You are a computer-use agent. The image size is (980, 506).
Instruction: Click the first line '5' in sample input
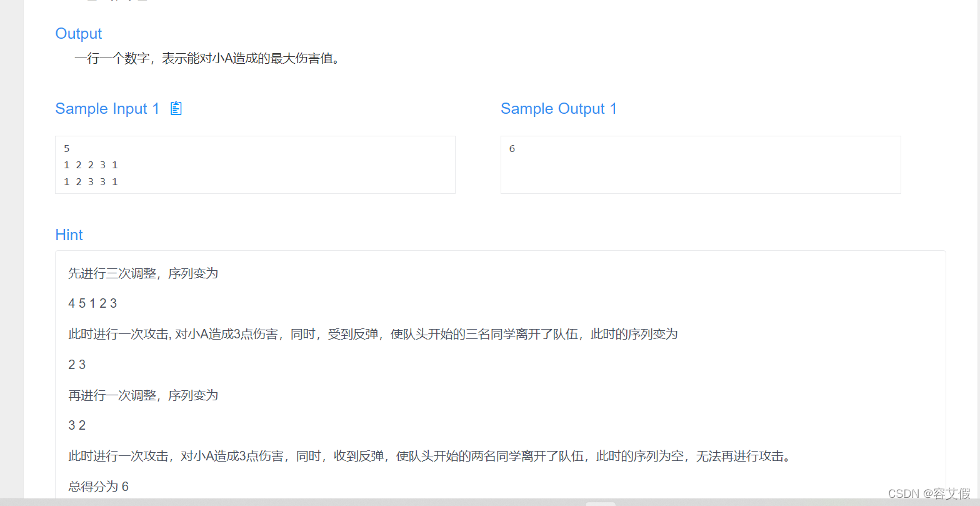pyautogui.click(x=67, y=149)
